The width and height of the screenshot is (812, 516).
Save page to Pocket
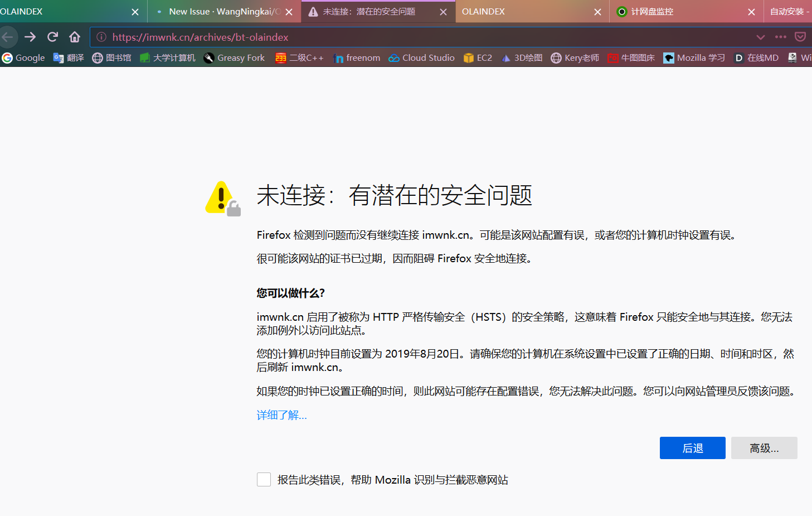(x=801, y=37)
